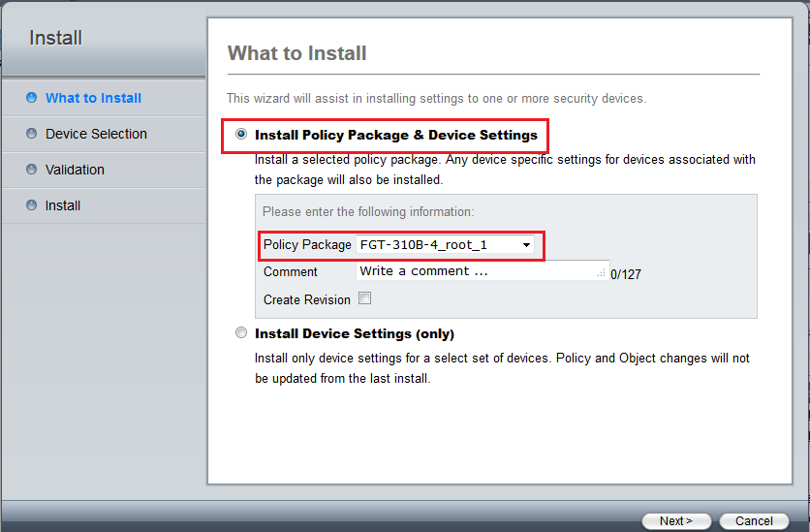Image resolution: width=810 pixels, height=532 pixels.
Task: Click the Install Policy Package & Device Settings heading
Action: 395,135
